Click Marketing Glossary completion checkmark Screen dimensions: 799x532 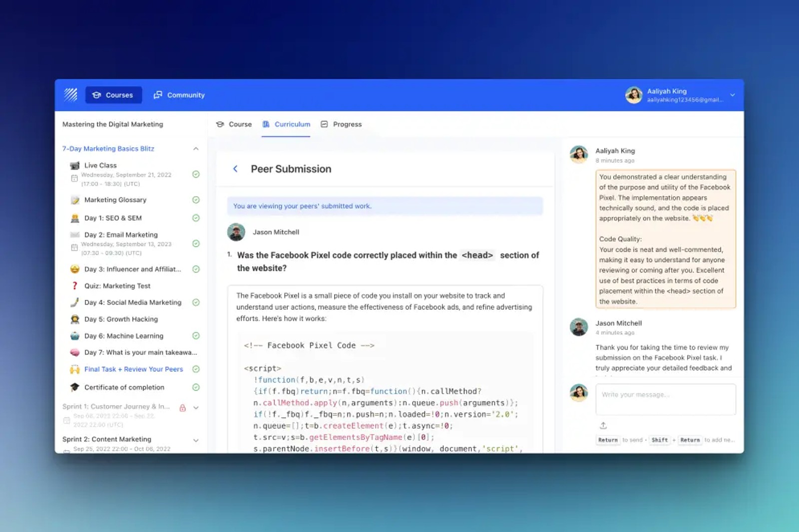196,200
